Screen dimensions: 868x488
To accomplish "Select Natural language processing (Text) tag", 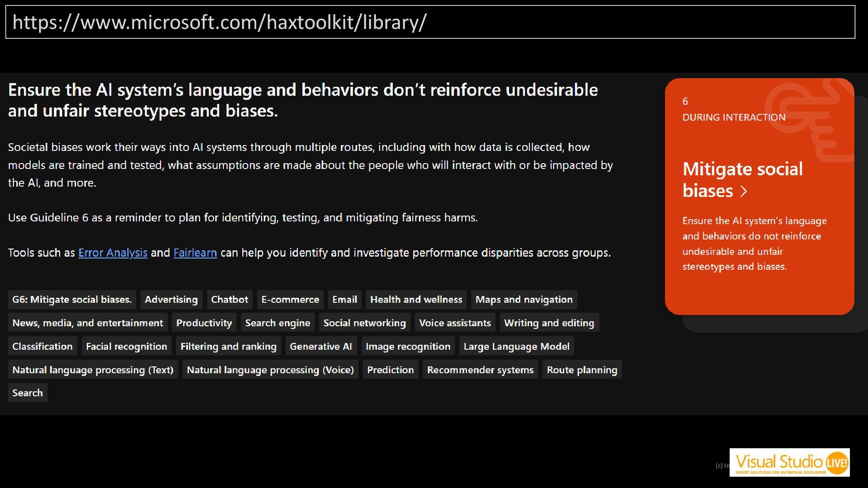I will pyautogui.click(x=93, y=370).
